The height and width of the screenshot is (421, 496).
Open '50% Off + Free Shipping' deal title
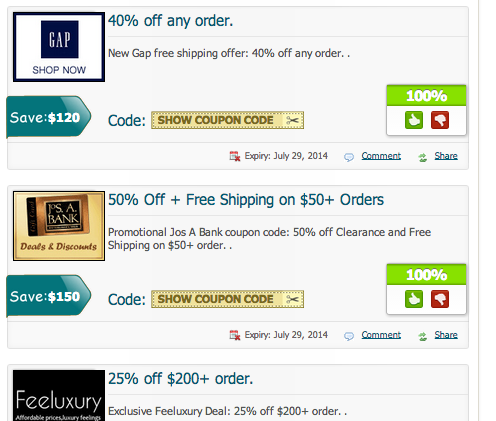(246, 200)
